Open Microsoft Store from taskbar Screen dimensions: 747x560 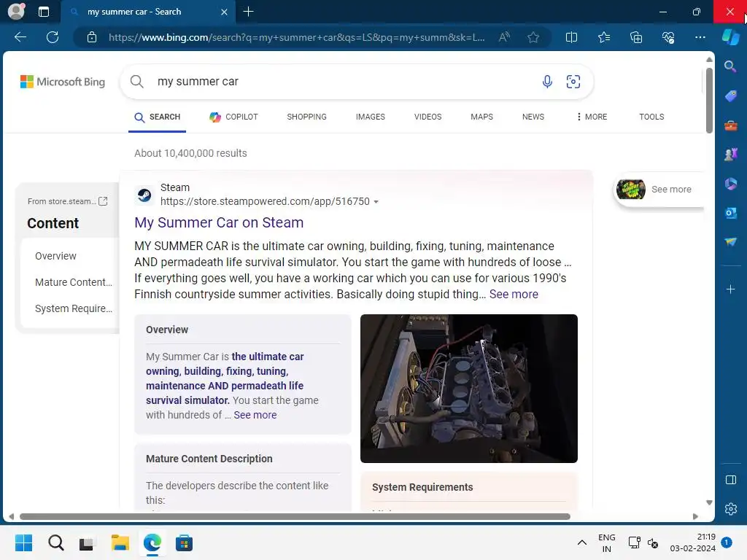coord(184,542)
